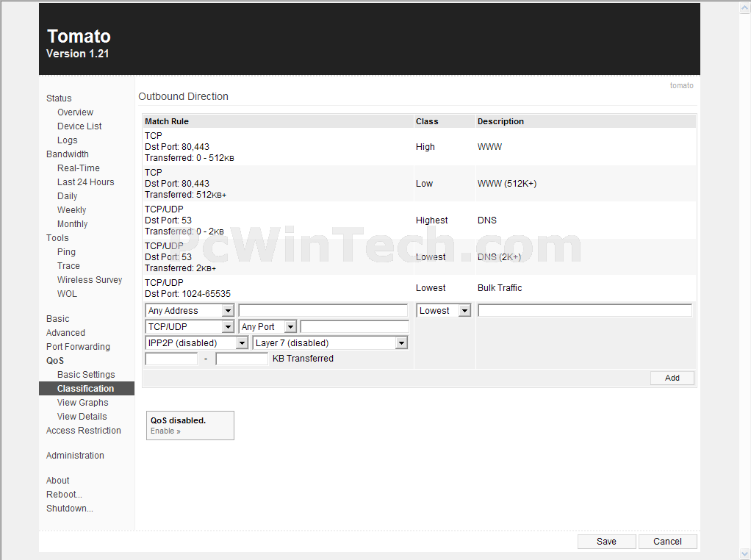The width and height of the screenshot is (751, 560).
Task: Open QoS Basic Settings
Action: (86, 375)
